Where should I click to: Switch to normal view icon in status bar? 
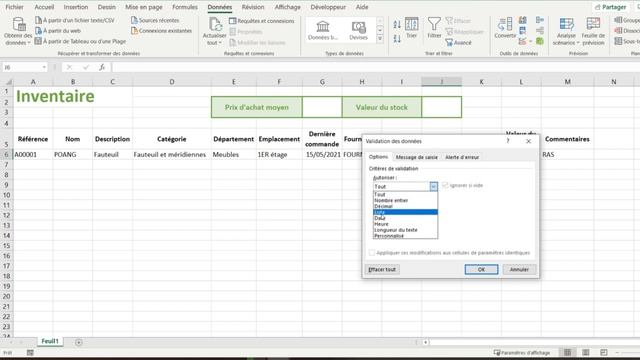coord(567,352)
